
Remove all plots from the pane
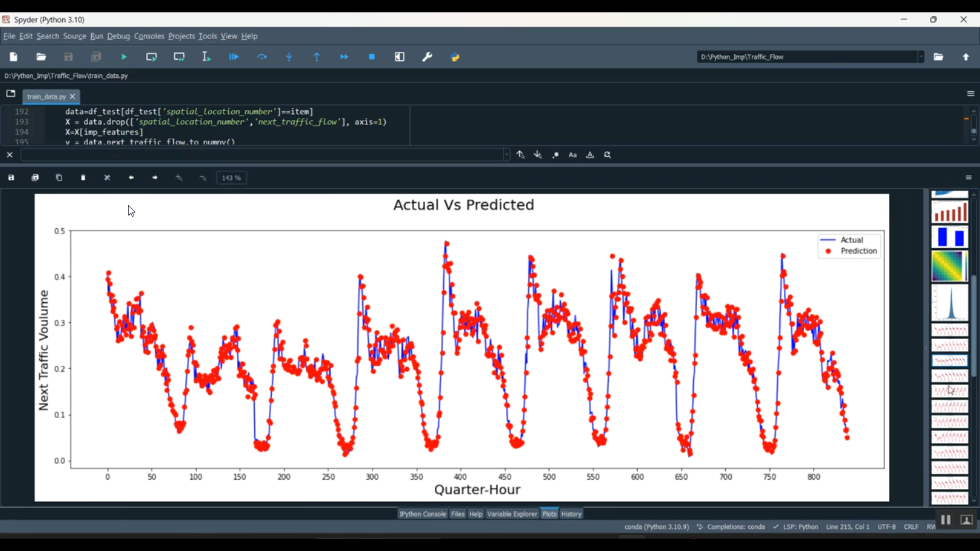point(107,177)
